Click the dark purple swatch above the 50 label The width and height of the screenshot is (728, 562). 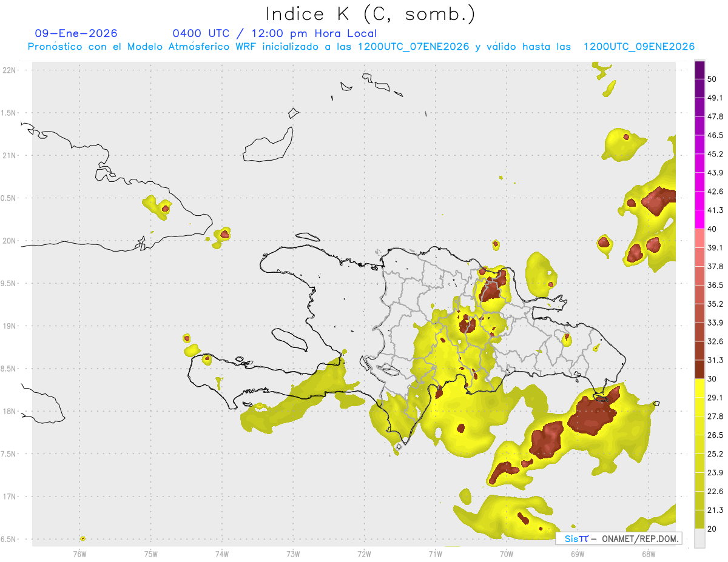pyautogui.click(x=699, y=70)
